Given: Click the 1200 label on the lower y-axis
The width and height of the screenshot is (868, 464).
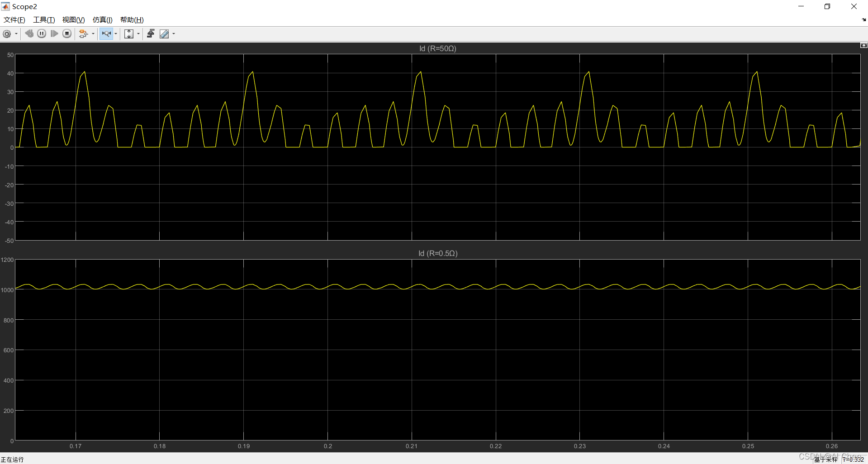Looking at the screenshot, I should pyautogui.click(x=7, y=260).
